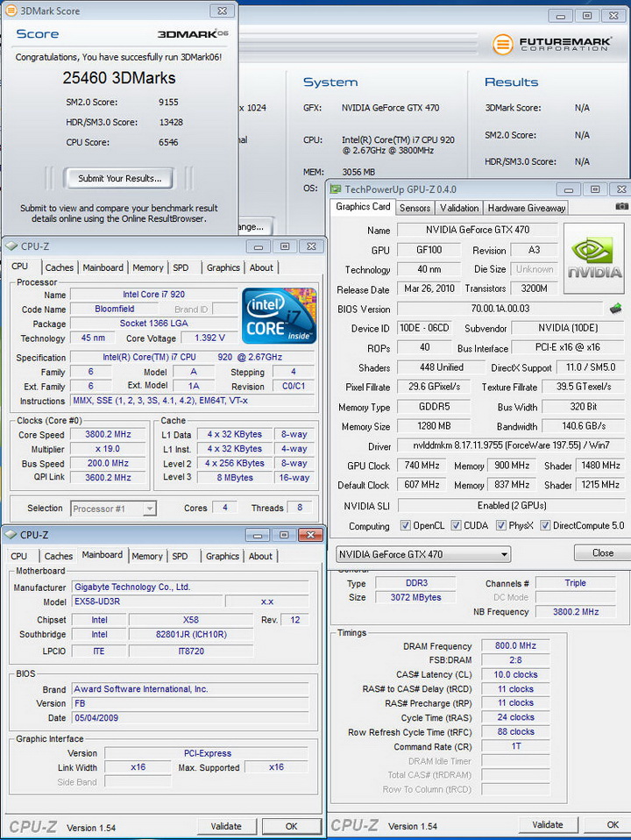The height and width of the screenshot is (840, 631).
Task: Open Graphics tab in upper CPU-Z window
Action: click(223, 267)
